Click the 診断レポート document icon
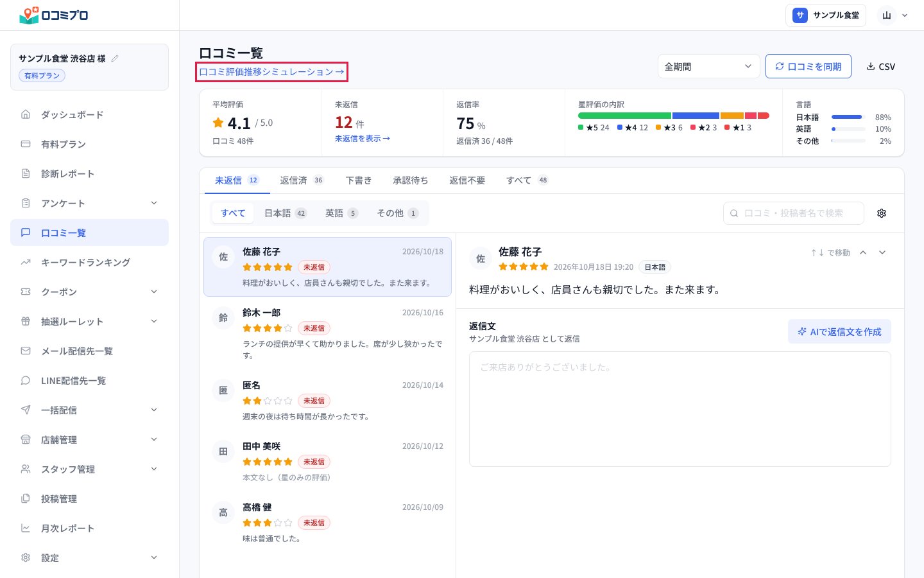Viewport: 924px width, 578px height. coord(26,173)
